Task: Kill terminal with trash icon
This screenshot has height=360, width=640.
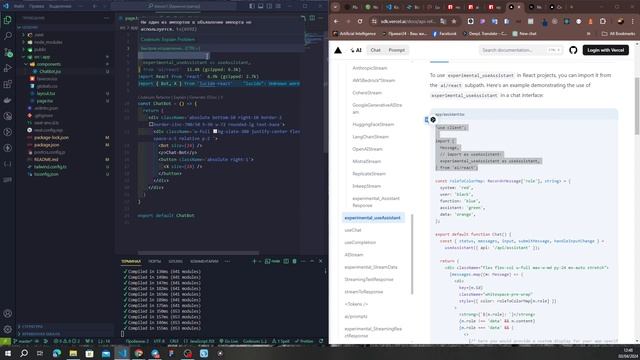Action: pyautogui.click(x=294, y=261)
